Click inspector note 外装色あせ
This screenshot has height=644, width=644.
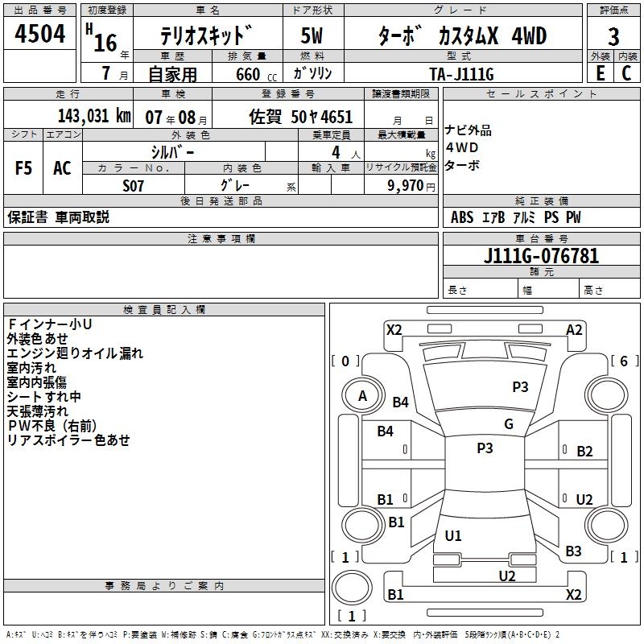pos(37,339)
